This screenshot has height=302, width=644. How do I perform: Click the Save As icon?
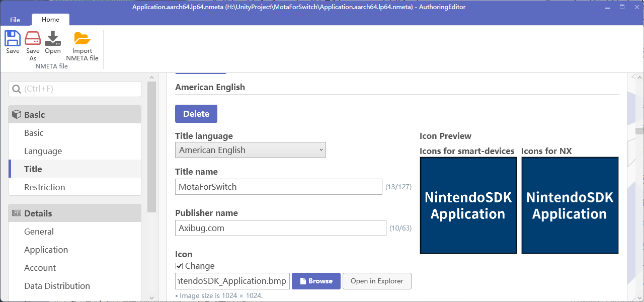33,39
